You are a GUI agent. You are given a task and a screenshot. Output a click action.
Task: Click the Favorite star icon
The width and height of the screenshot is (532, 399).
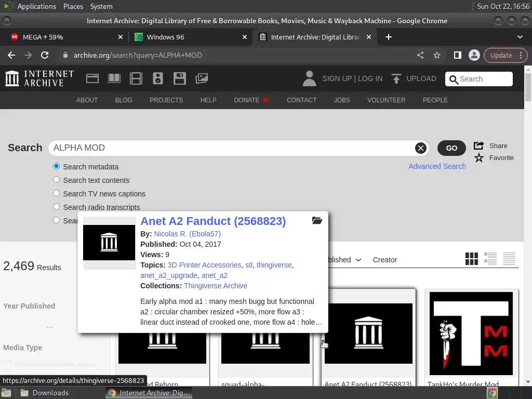[x=478, y=158]
